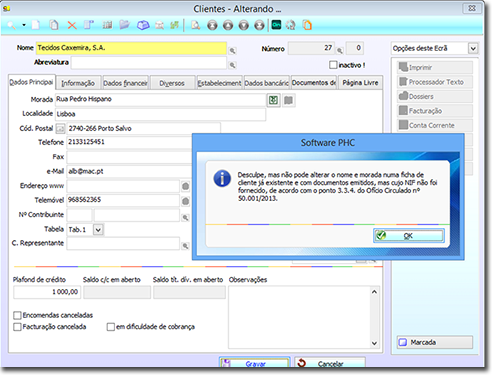Open the Dados financeiros tab

point(125,83)
